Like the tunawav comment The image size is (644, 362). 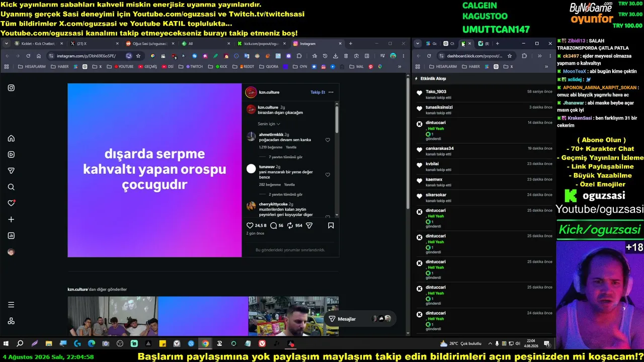pyautogui.click(x=328, y=174)
